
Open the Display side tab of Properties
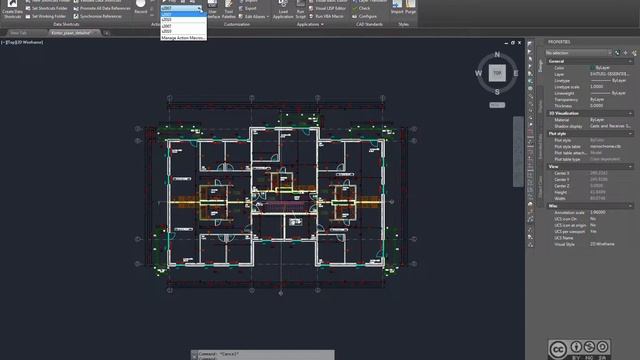[540, 106]
